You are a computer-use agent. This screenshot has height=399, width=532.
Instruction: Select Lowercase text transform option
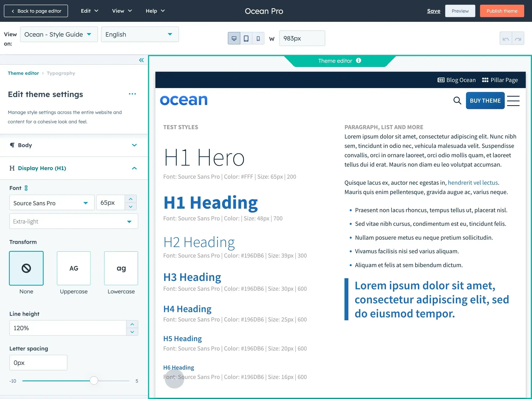(x=121, y=268)
